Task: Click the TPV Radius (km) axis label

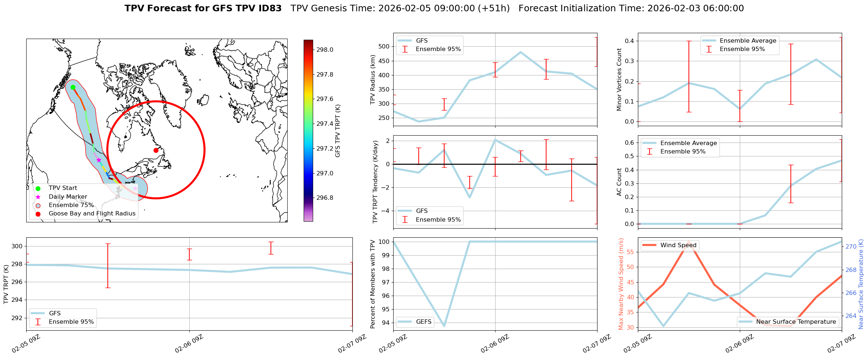Action: coord(372,79)
